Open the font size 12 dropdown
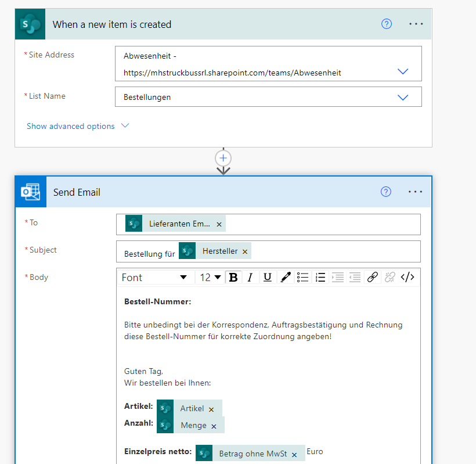The image size is (476, 464). point(210,277)
